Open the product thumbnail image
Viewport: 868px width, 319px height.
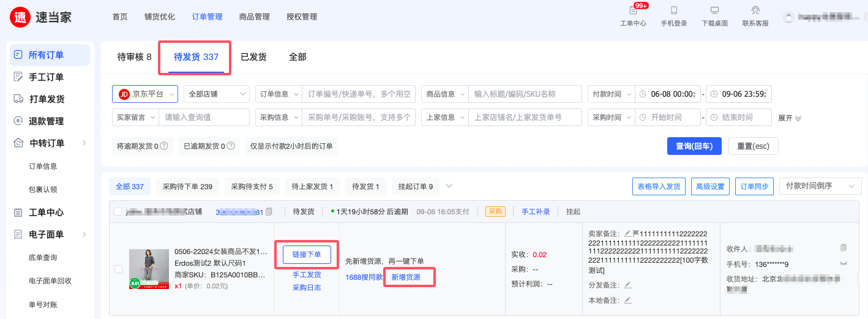149,269
